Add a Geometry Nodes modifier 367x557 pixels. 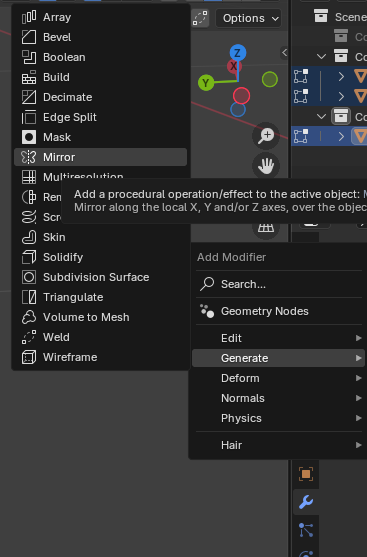pos(279,311)
